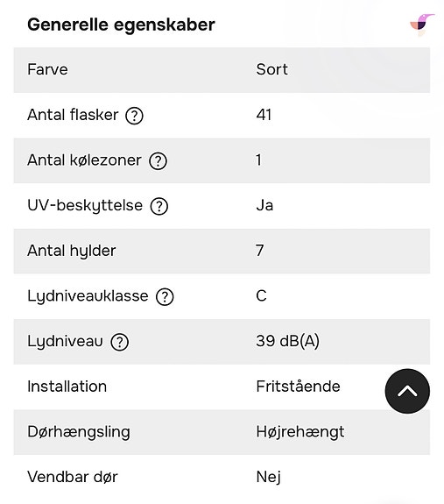Select the Vendbar dør row label
Image resolution: width=444 pixels, height=504 pixels.
[73, 477]
